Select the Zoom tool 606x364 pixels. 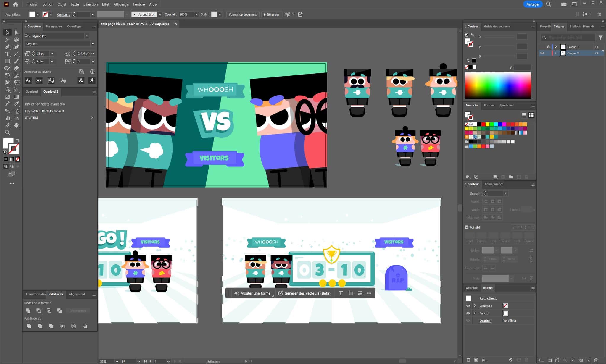click(7, 132)
